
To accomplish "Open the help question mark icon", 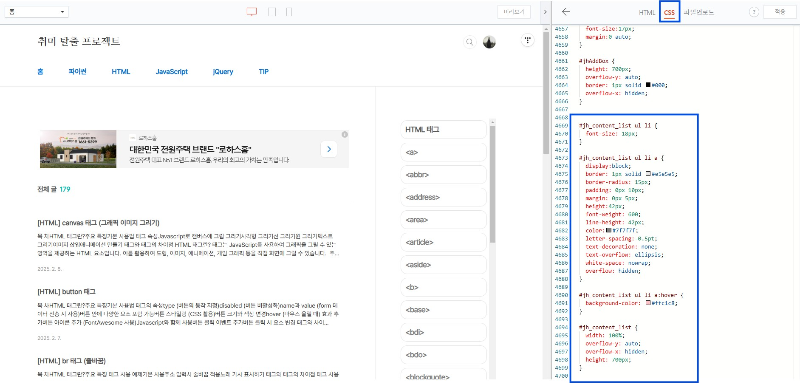I will [754, 12].
